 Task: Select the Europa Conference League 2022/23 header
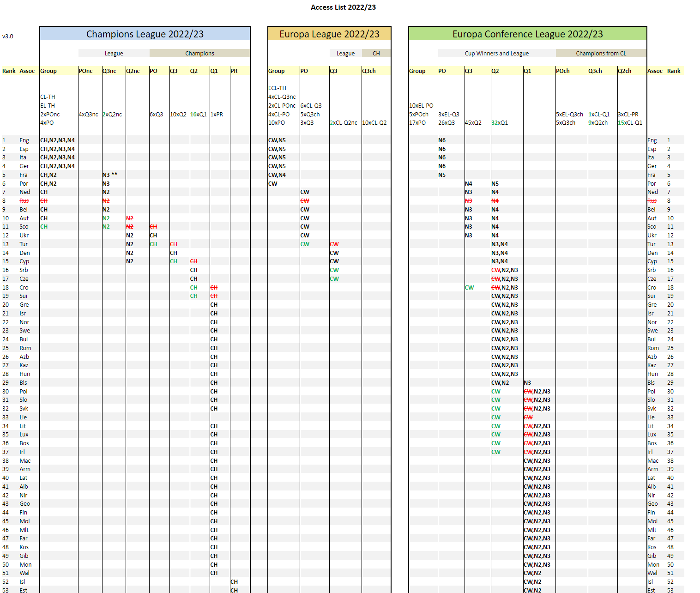(527, 34)
